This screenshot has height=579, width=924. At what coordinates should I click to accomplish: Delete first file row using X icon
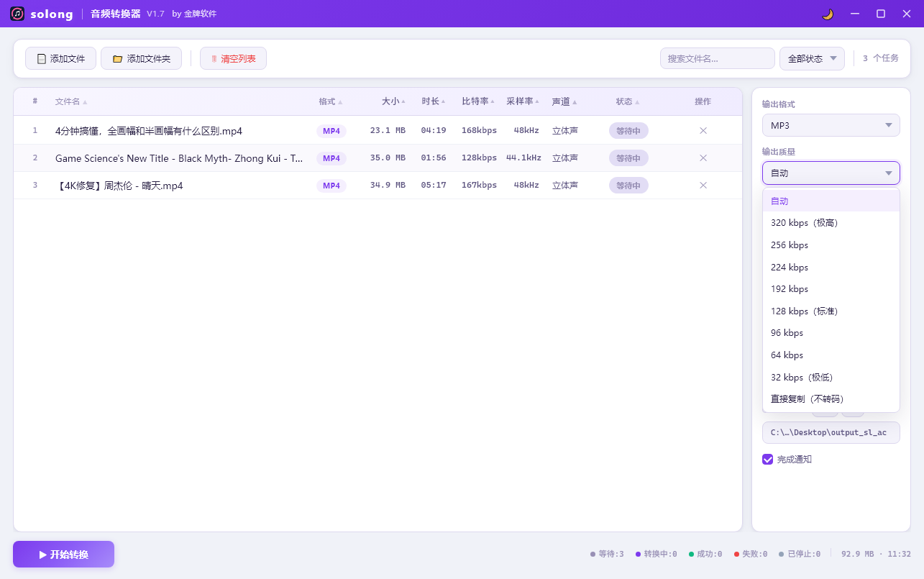point(703,131)
